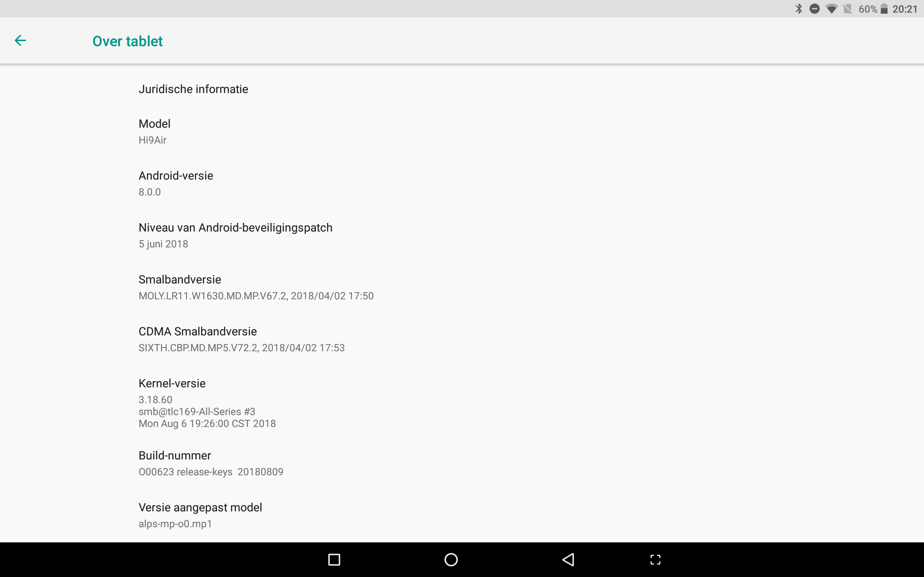
Task: Tap the recent apps square button
Action: coord(334,559)
